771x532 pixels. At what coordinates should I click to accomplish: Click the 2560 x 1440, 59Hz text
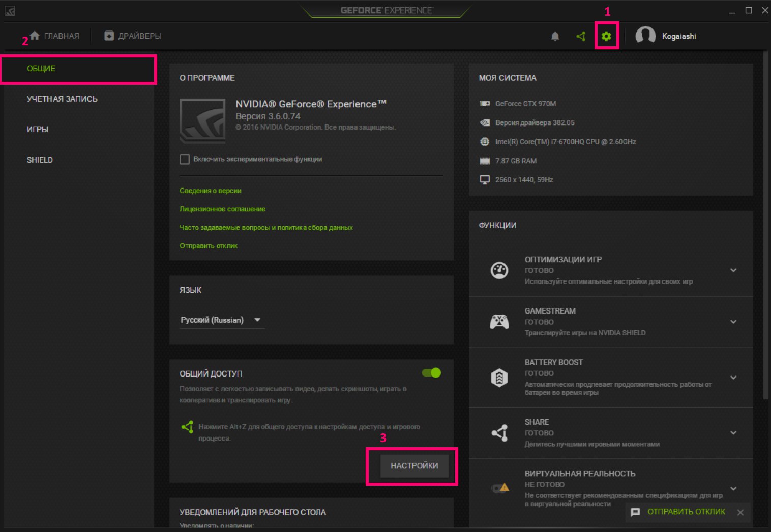[x=524, y=180]
